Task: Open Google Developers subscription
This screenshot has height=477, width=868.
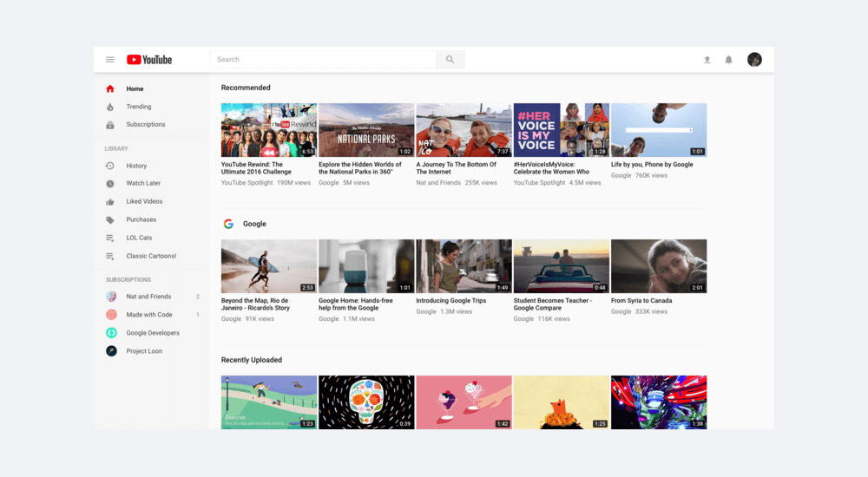Action: click(152, 333)
